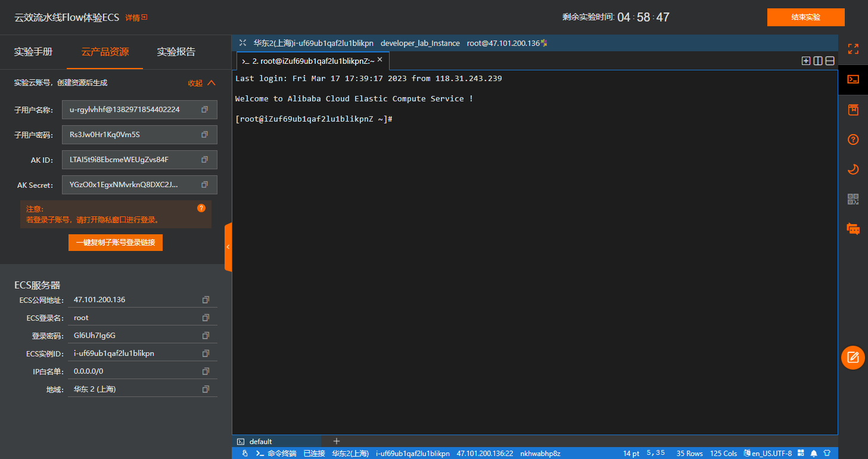Screen dimensions: 868x459
Task: Add a new session with the plus icon beside default
Action: (337, 441)
